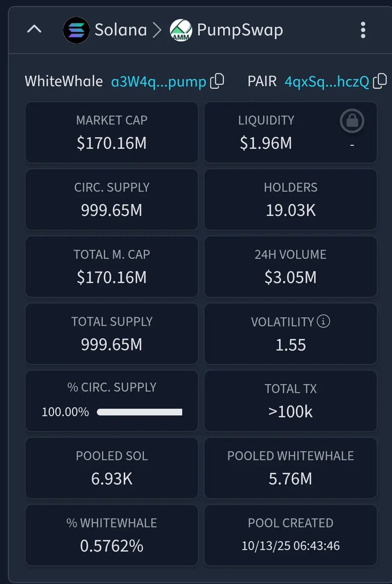This screenshot has width=392, height=584.
Task: Click the breadcrumb arrow after Solana
Action: pyautogui.click(x=158, y=30)
